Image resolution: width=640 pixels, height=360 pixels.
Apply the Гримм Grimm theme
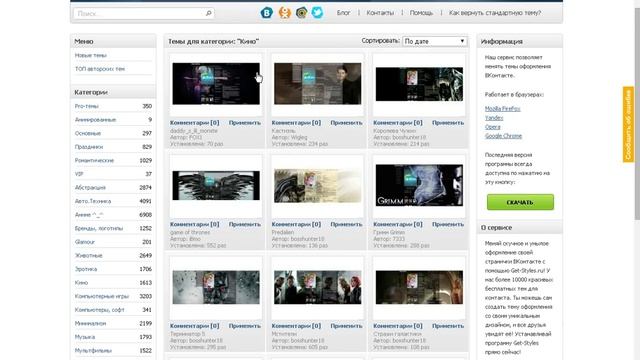coord(448,224)
